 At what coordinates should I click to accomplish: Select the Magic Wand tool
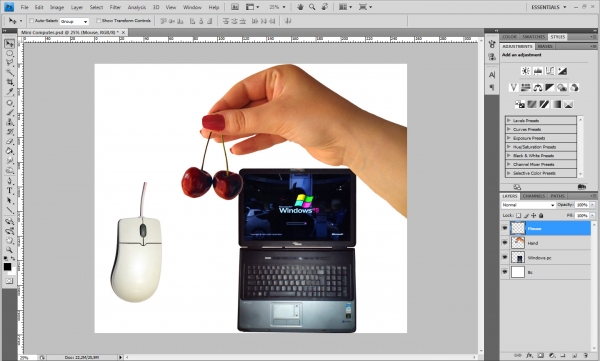9,73
